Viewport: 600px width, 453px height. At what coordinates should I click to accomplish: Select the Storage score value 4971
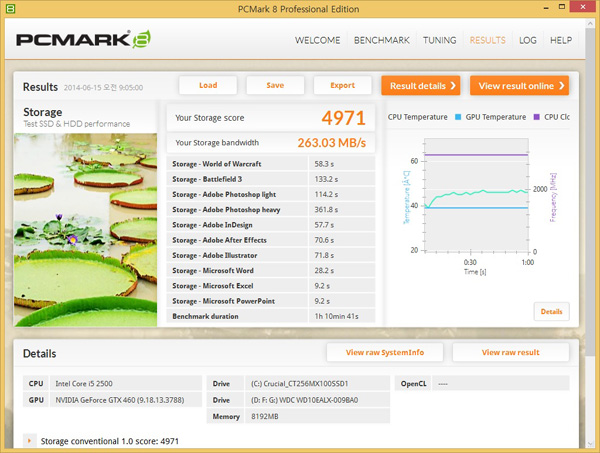click(x=343, y=118)
